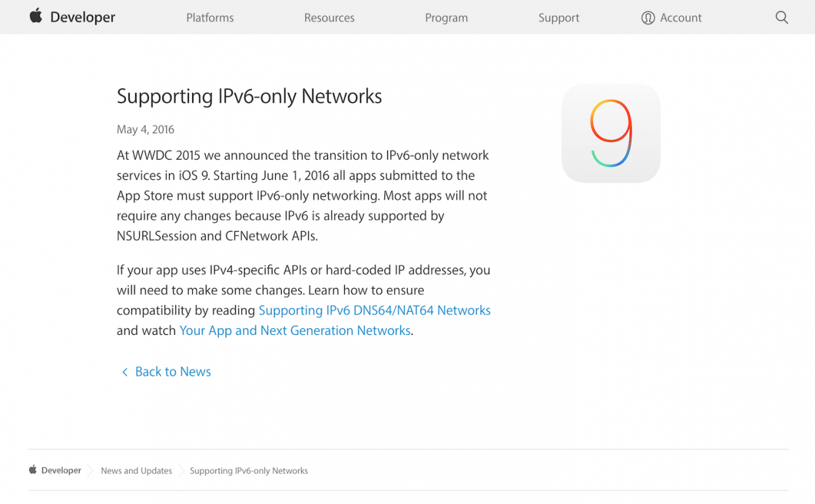Click the Developer wordmark in the header
Screen dimensions: 815x504
point(82,16)
